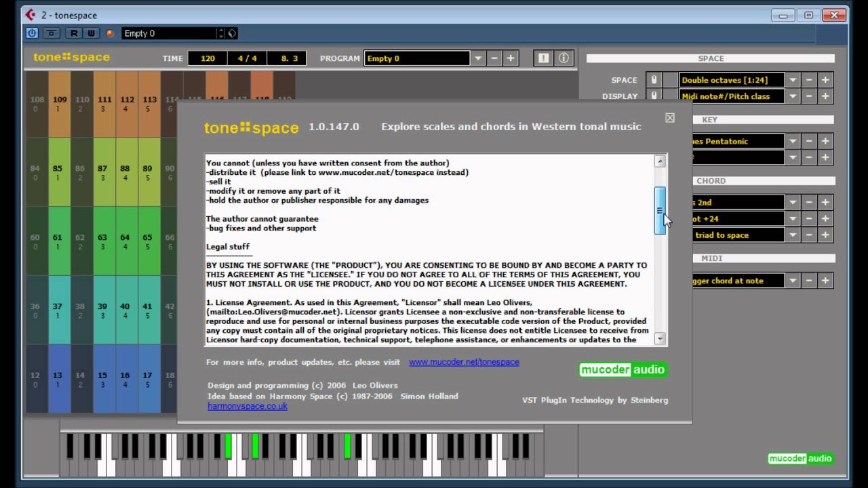
Task: Click the Cubase plugin bypass power button
Action: [x=32, y=33]
